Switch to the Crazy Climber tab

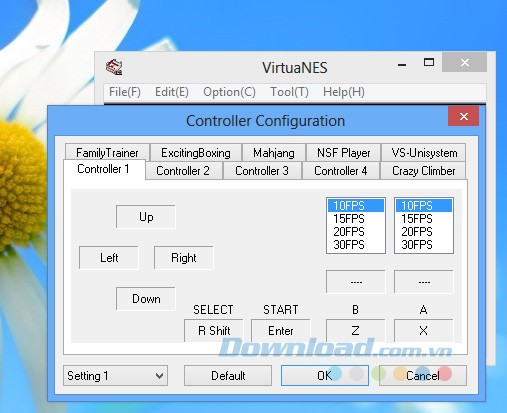pyautogui.click(x=423, y=171)
